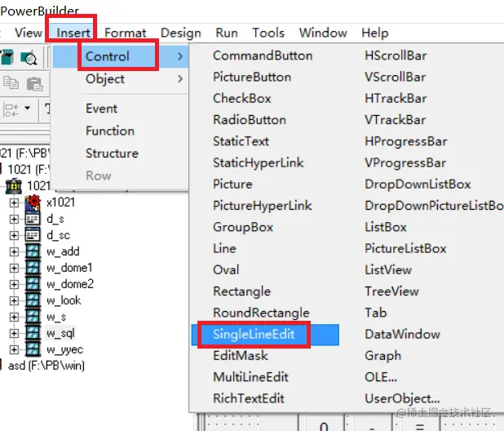
Task: Insert a CommandButton control
Action: click(263, 56)
